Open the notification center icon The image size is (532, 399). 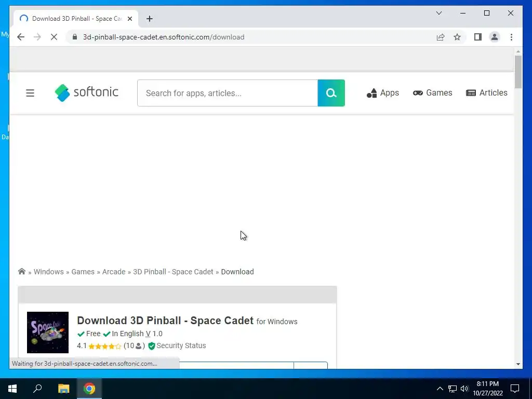pos(515,389)
